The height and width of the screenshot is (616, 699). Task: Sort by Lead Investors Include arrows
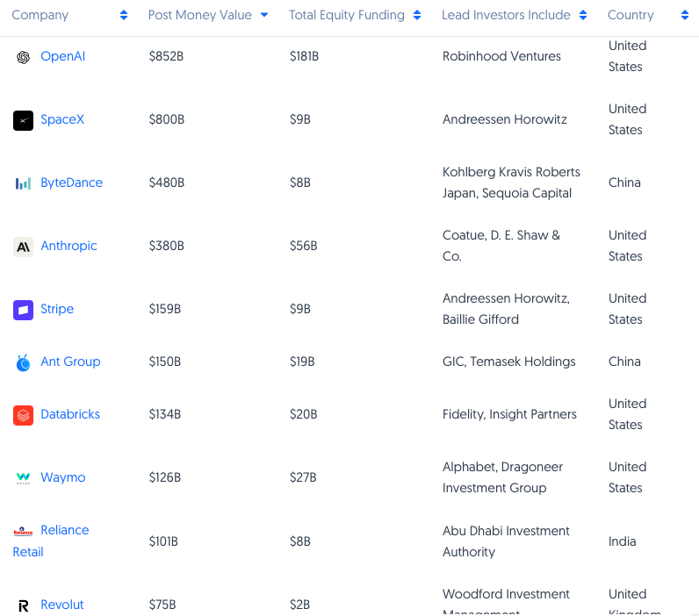click(583, 16)
